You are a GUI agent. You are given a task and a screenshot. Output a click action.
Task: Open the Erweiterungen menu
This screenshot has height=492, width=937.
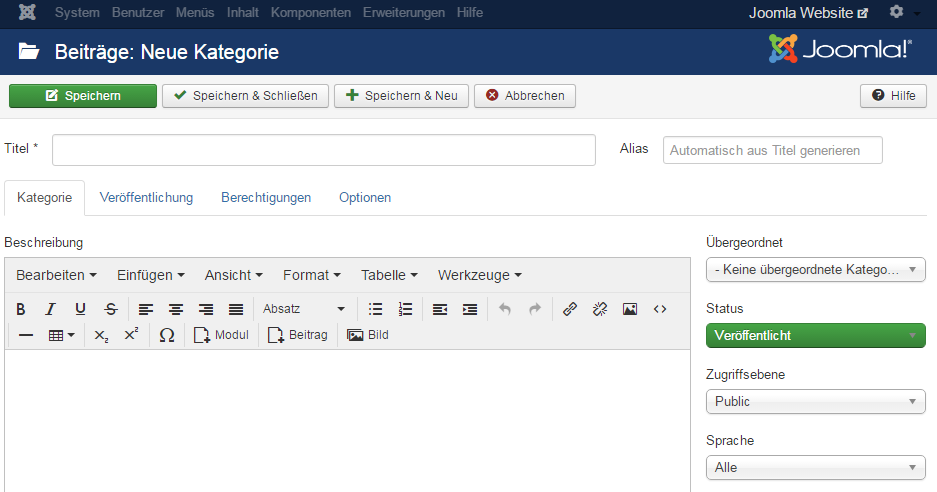point(404,13)
